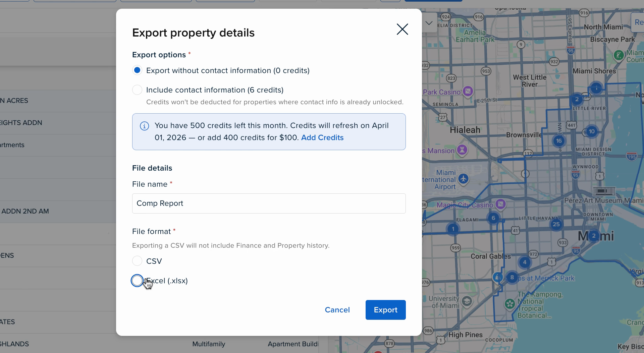
Task: Click the File name input field
Action: 269,203
